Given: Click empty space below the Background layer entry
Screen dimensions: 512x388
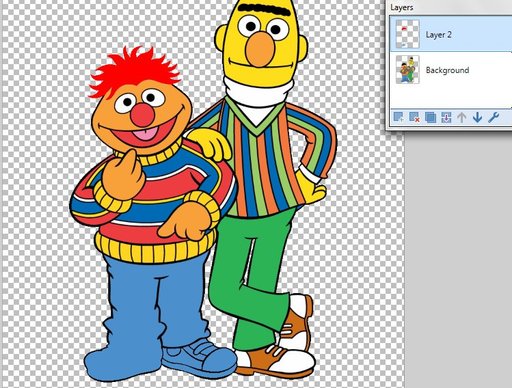Looking at the screenshot, I should click(450, 96).
